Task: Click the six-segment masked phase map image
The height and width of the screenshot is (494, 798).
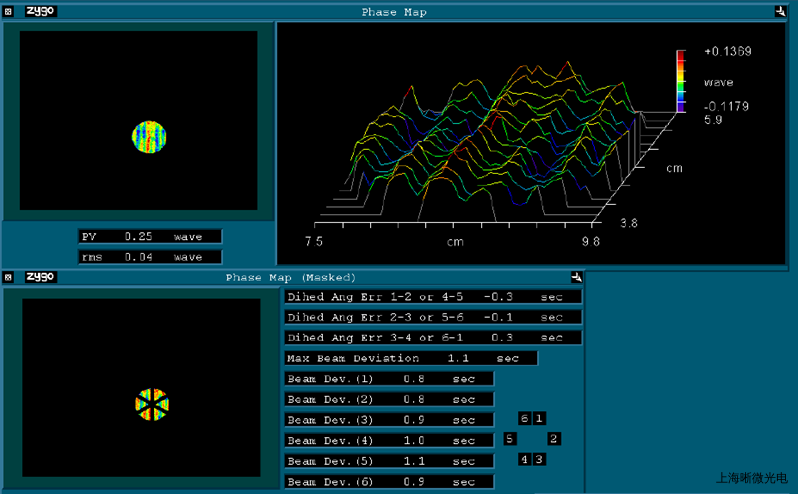Action: [152, 404]
